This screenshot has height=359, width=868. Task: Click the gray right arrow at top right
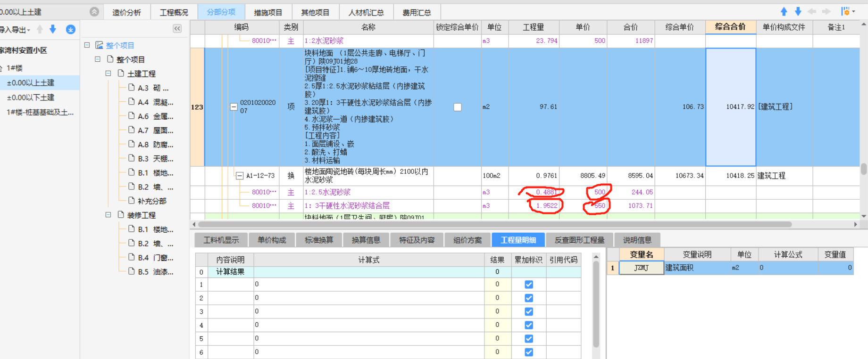[826, 11]
